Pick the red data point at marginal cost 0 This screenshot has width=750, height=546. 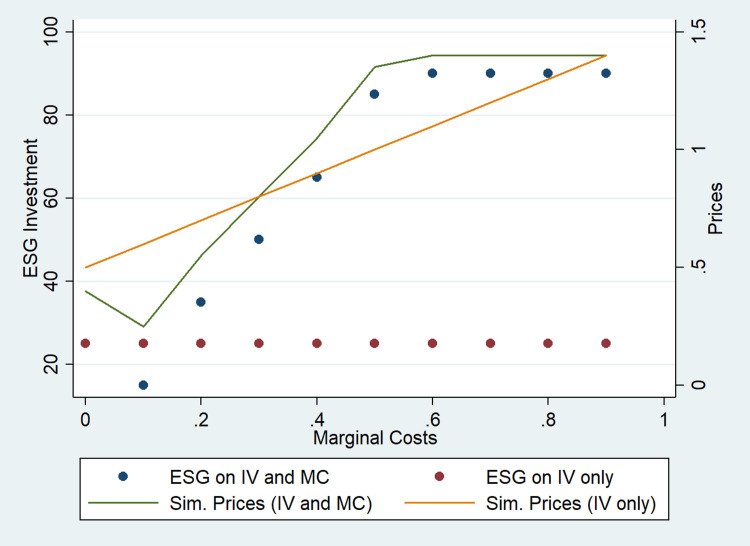click(85, 343)
